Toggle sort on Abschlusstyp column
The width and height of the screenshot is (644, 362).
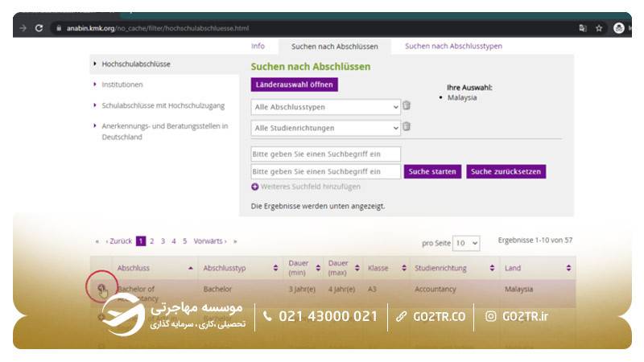(x=276, y=268)
